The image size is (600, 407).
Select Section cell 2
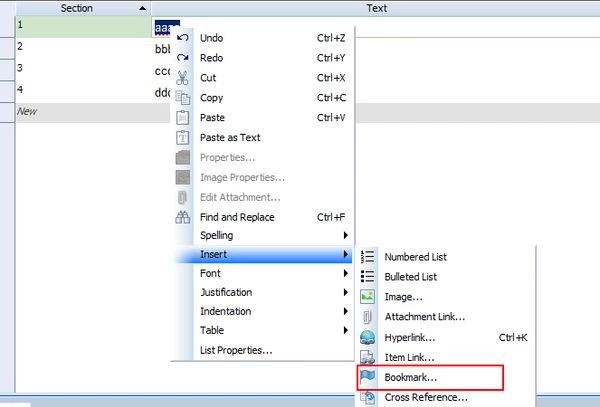(x=83, y=48)
